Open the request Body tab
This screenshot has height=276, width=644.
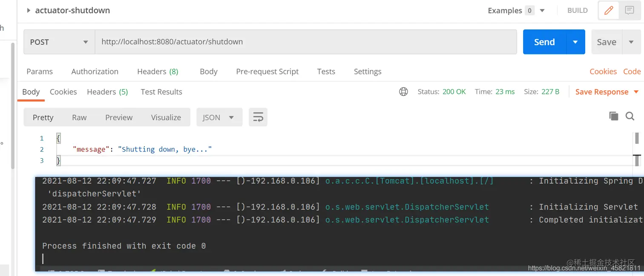click(x=209, y=72)
